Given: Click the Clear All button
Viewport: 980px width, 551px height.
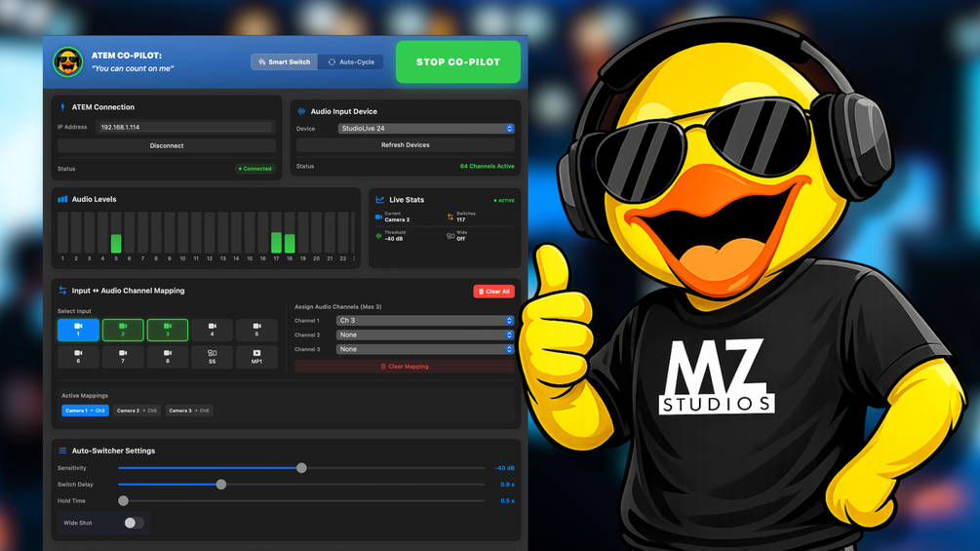Looking at the screenshot, I should tap(493, 292).
